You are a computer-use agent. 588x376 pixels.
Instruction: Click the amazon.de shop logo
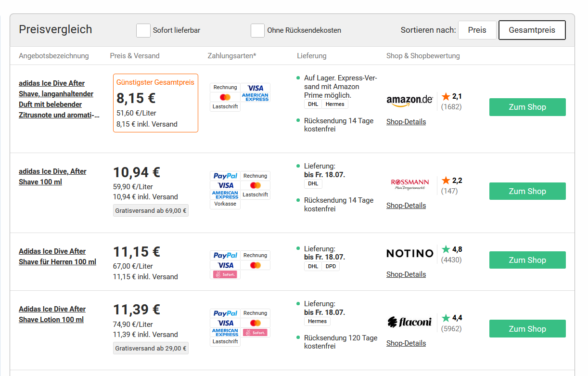409,100
